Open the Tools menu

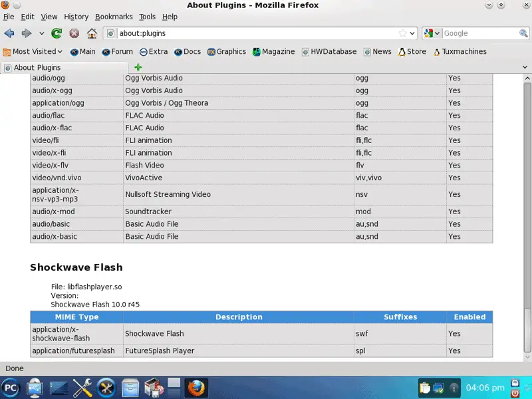[x=147, y=17]
